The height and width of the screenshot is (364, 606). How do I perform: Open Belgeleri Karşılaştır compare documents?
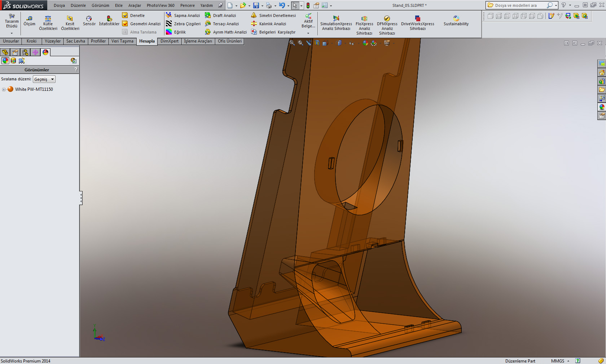[273, 32]
